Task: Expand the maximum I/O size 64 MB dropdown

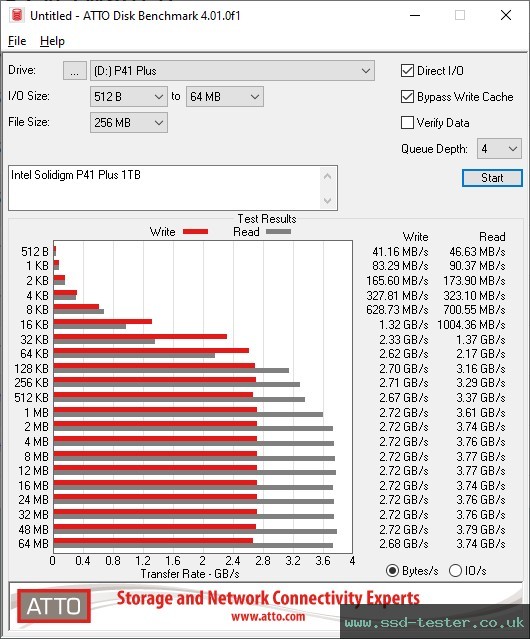Action: click(x=225, y=97)
